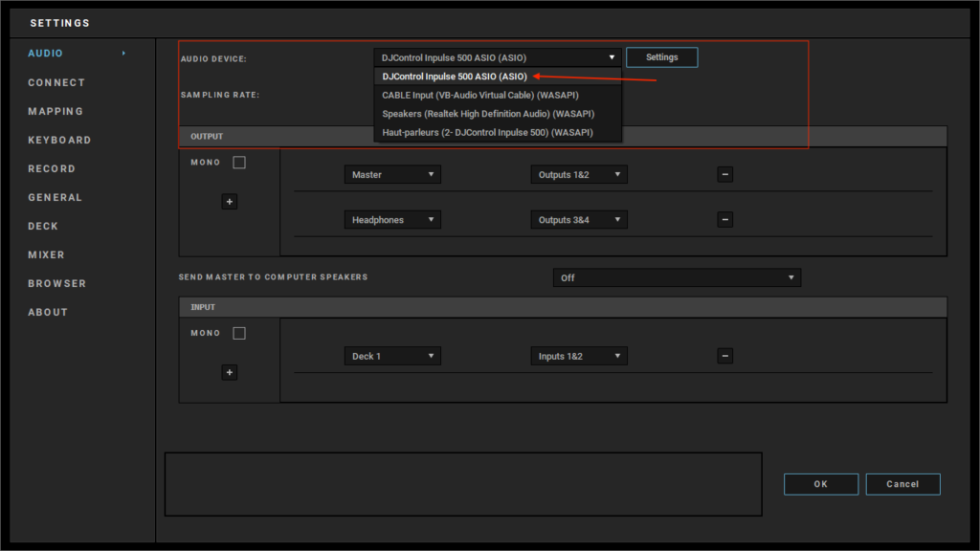Add a new output routing row
The width and height of the screenshot is (980, 551).
click(x=230, y=202)
